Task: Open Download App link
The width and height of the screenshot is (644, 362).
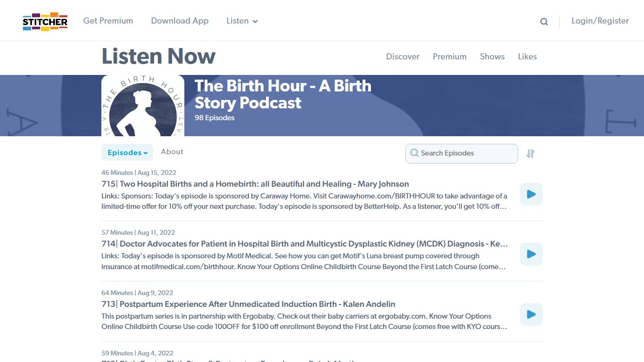Action: click(x=180, y=21)
